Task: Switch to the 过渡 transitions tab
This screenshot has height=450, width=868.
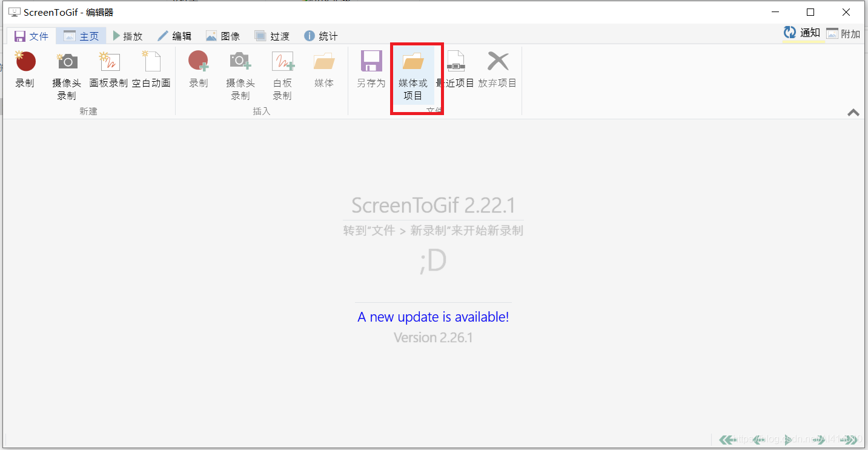Action: [272, 36]
